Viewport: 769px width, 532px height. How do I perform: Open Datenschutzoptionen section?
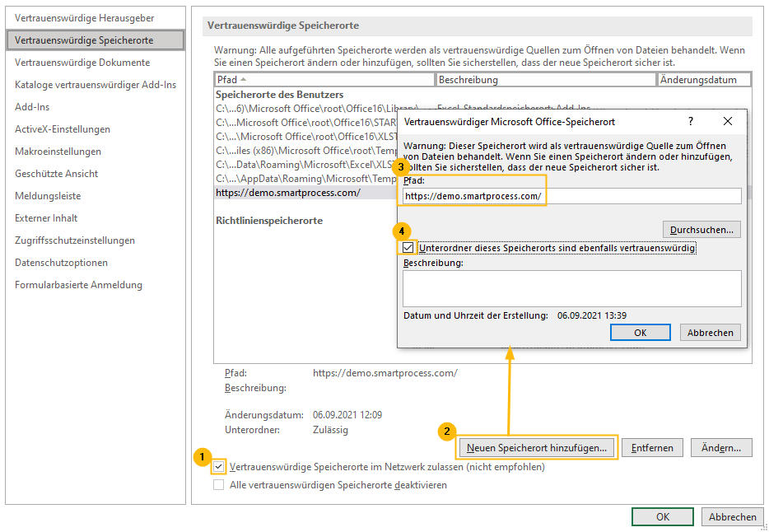pos(61,263)
